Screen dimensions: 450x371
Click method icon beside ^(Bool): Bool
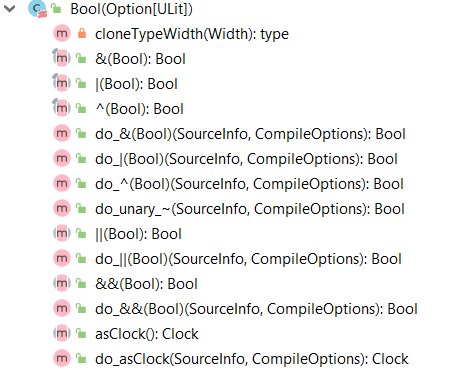pos(62,108)
